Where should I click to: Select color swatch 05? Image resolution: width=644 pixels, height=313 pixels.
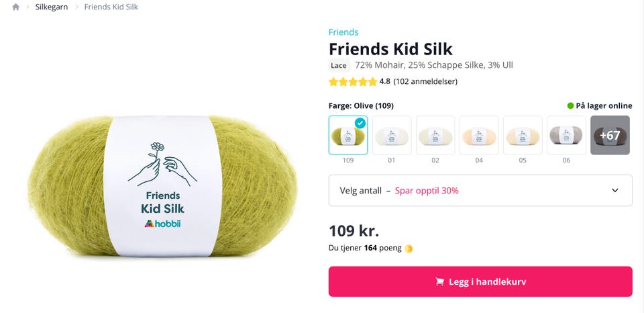pyautogui.click(x=523, y=135)
